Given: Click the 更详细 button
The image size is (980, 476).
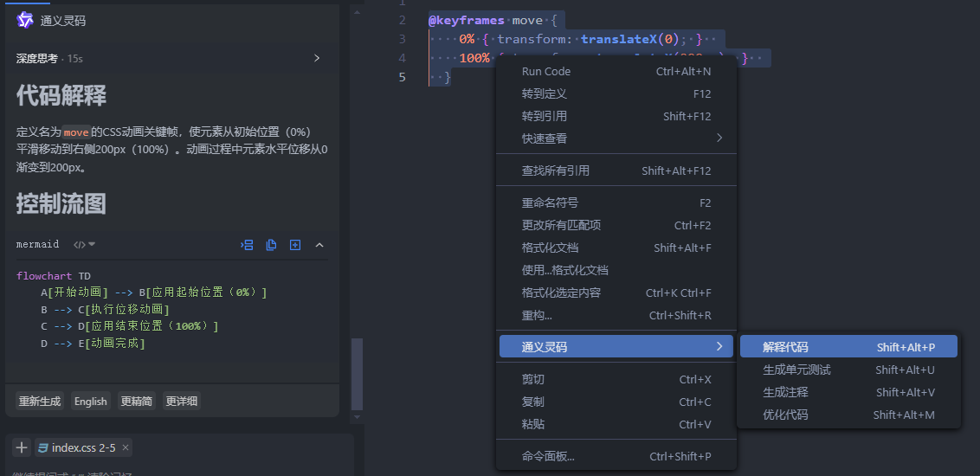Looking at the screenshot, I should (181, 401).
